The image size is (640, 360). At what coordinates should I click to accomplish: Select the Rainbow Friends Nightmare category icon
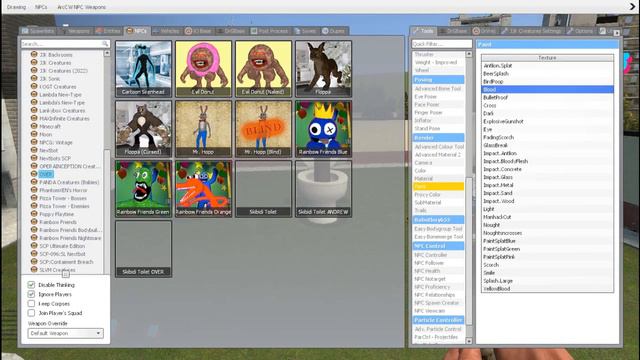34,238
